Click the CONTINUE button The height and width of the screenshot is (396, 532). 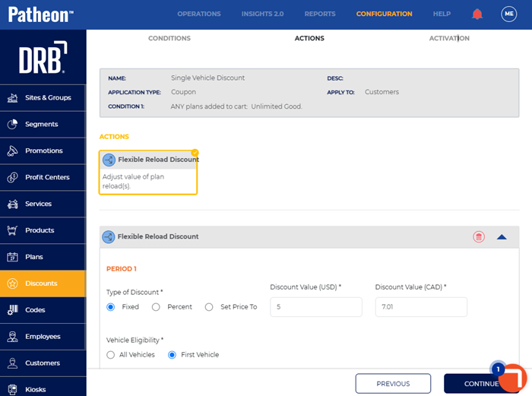click(481, 384)
